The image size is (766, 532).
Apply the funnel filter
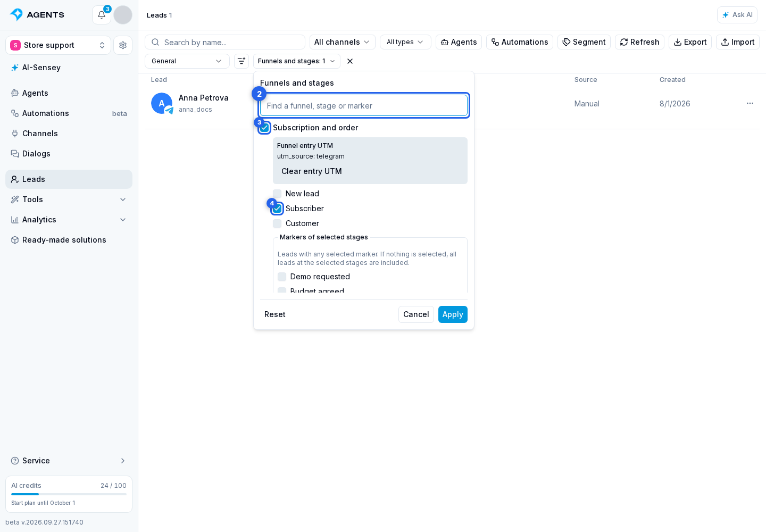point(453,314)
